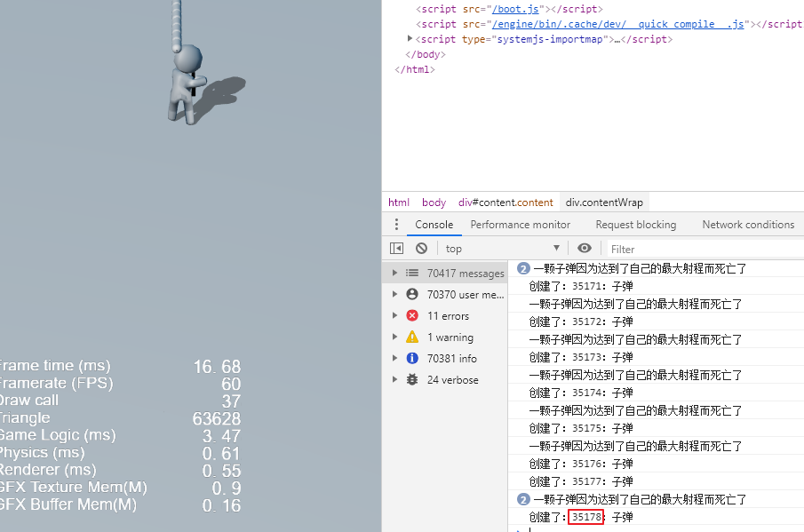Open the quick_compile .js script link
Image resolution: width=804 pixels, height=532 pixels.
617,24
